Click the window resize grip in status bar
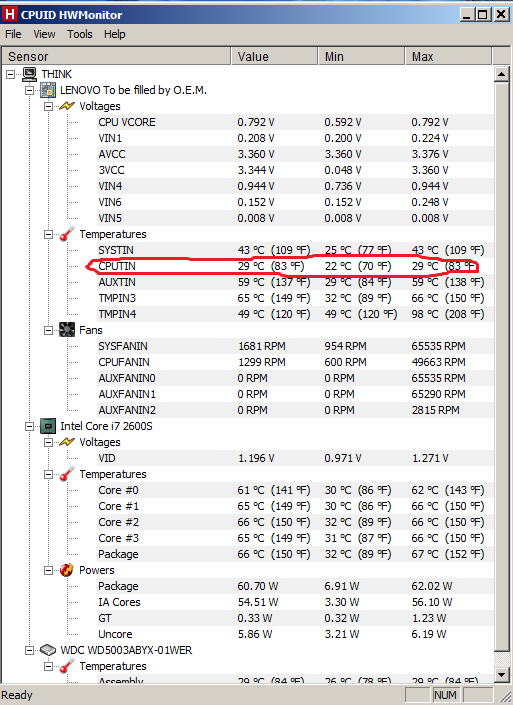Image resolution: width=513 pixels, height=705 pixels. point(504,696)
